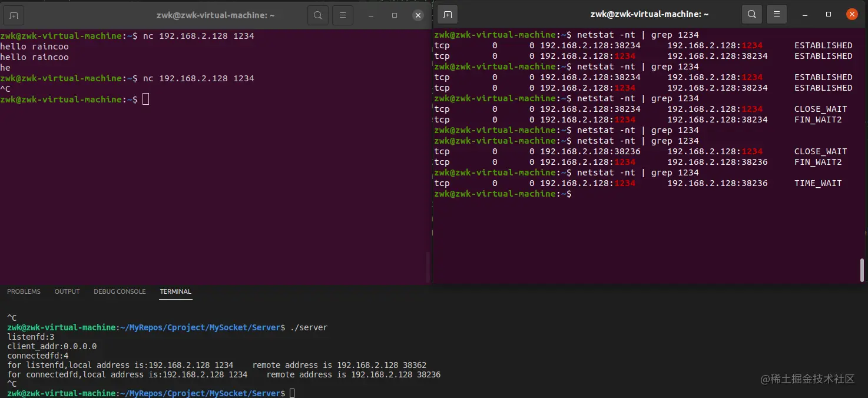
Task: Click './server' command in bottom terminal
Action: click(309, 327)
